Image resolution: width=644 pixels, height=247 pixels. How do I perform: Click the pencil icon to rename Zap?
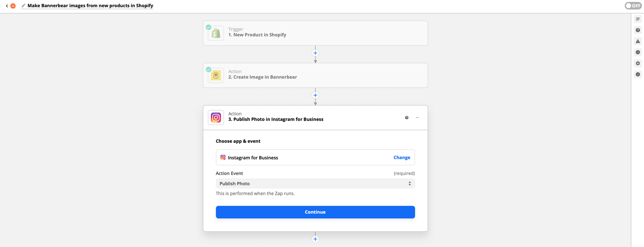pos(23,5)
